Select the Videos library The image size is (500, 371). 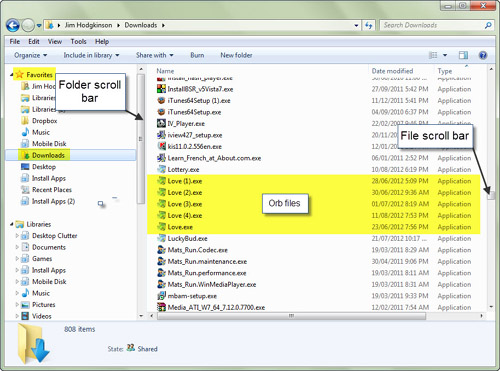(42, 316)
